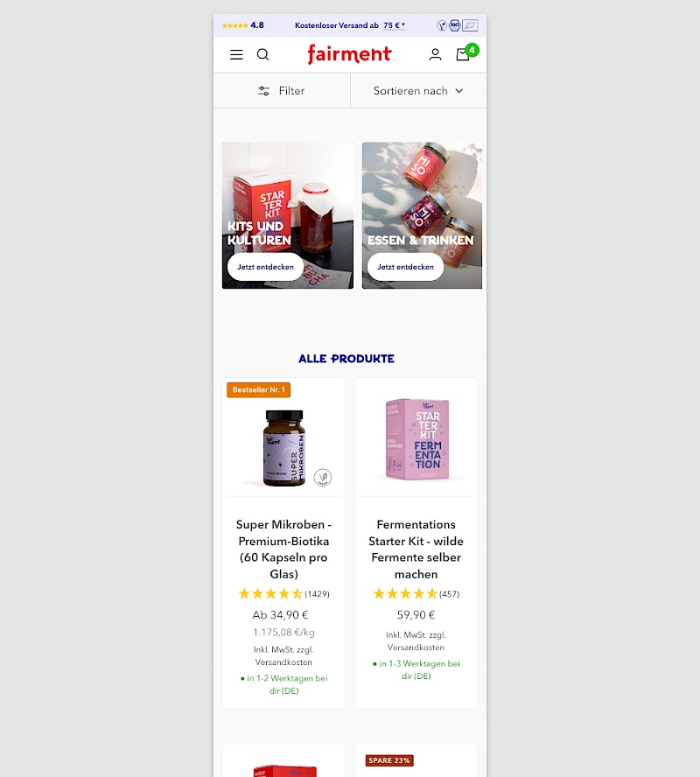This screenshot has height=777, width=700.
Task: Click the EU organic leaf logo
Action: pyautogui.click(x=470, y=25)
